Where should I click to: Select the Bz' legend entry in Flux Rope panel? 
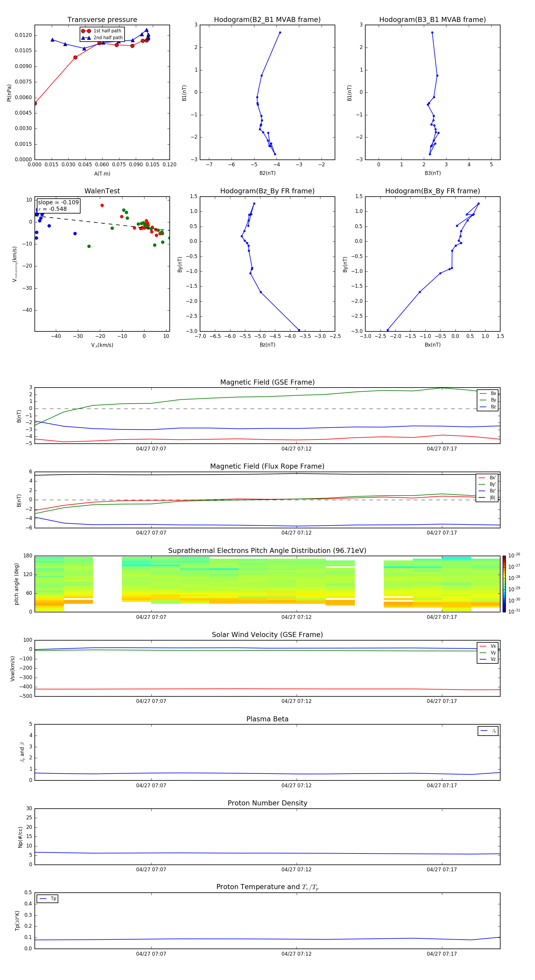click(487, 491)
